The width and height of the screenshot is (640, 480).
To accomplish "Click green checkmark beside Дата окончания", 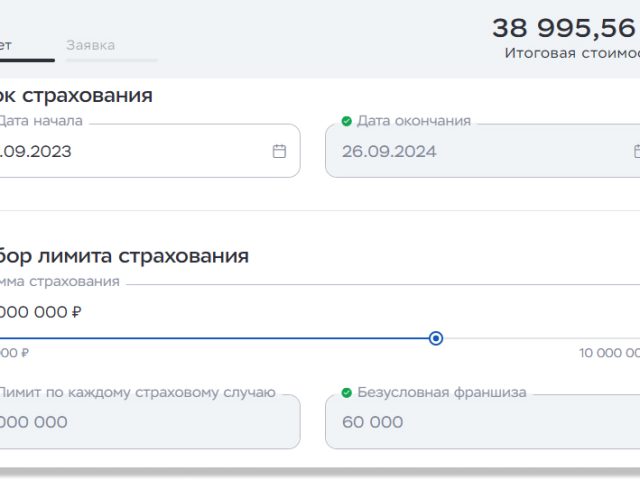I will (346, 121).
